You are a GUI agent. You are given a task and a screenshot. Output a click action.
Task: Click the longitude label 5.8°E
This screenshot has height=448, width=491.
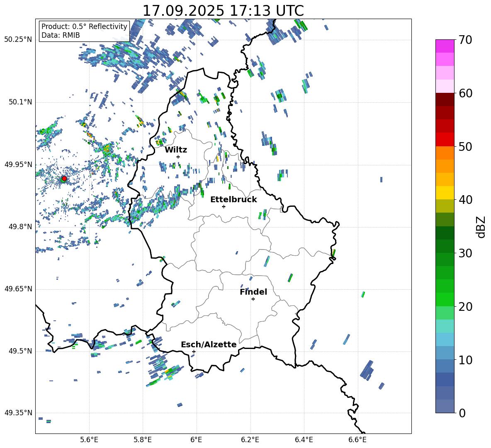tap(143, 440)
